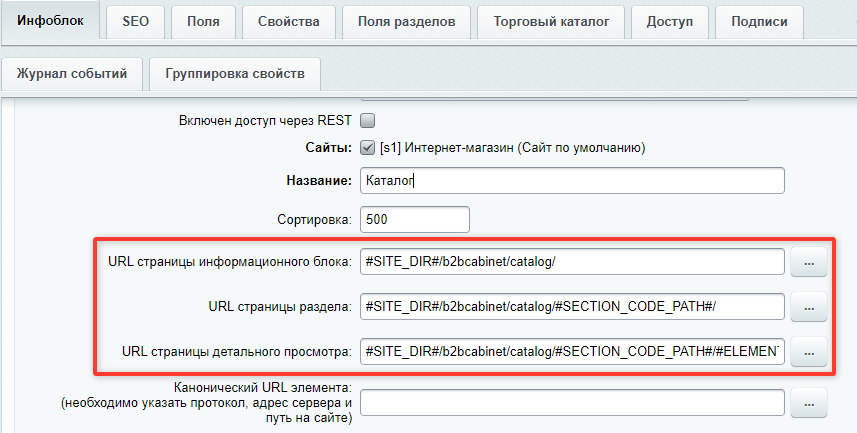The image size is (857, 433).
Task: Open the Журнал событий tab
Action: (x=72, y=74)
